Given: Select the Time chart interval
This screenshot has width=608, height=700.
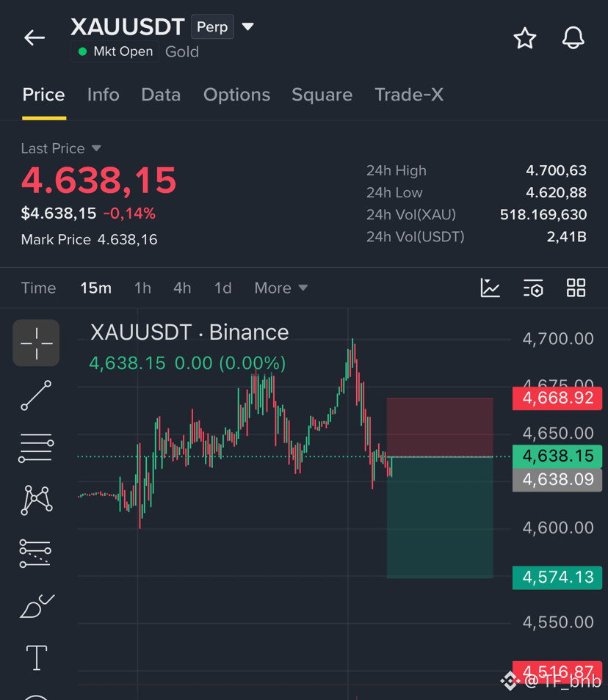Looking at the screenshot, I should pos(38,288).
